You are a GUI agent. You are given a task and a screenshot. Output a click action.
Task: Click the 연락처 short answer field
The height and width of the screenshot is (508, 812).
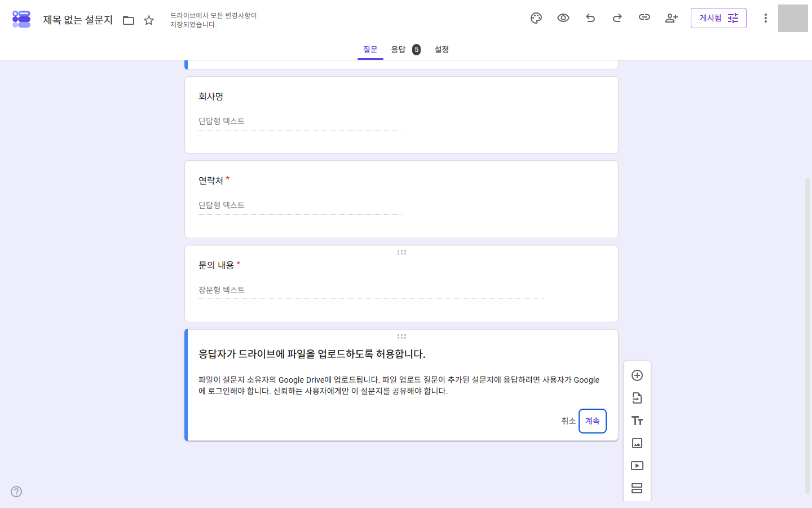300,205
